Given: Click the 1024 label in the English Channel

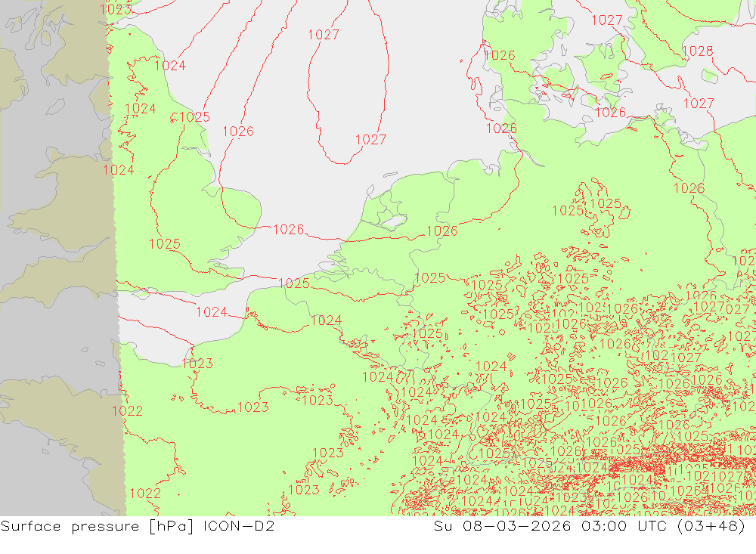Looking at the screenshot, I should click(212, 312).
